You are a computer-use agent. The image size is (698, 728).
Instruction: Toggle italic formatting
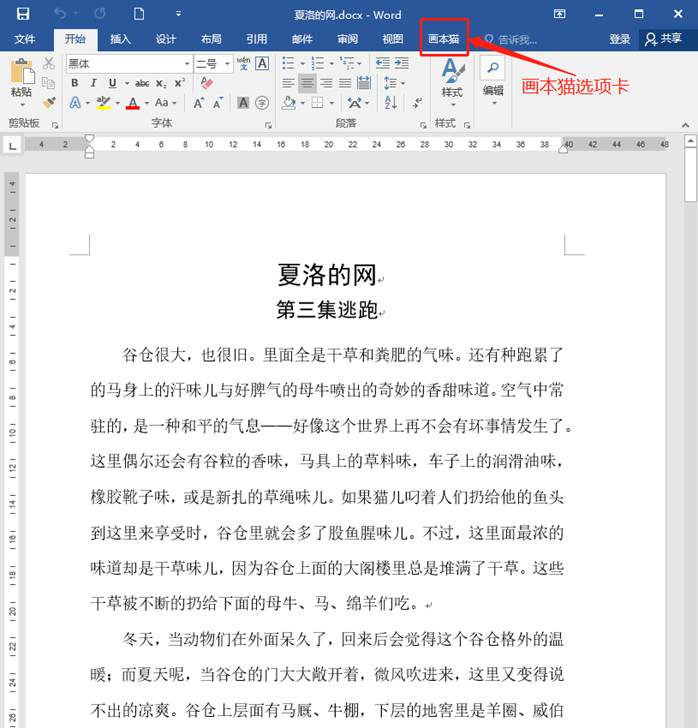pyautogui.click(x=93, y=83)
